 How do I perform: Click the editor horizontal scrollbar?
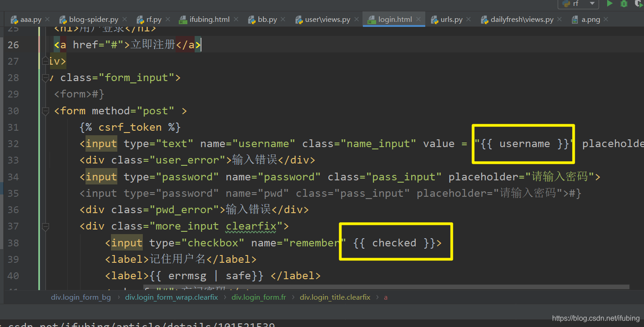pyautogui.click(x=387, y=287)
